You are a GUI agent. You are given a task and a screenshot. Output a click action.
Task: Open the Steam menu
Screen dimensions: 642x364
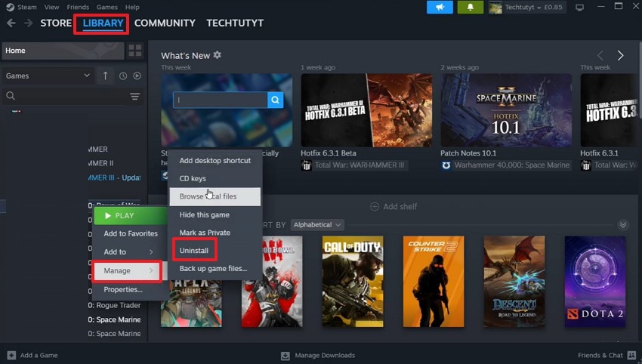[27, 7]
